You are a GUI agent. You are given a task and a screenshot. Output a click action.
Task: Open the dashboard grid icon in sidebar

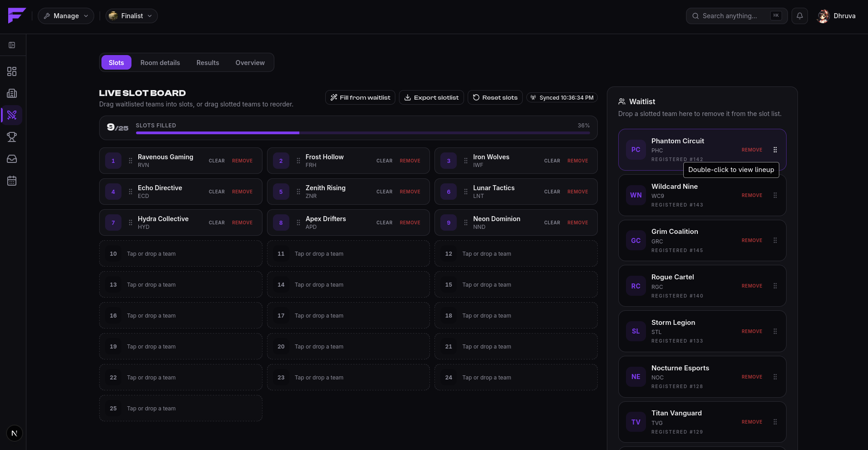point(12,71)
